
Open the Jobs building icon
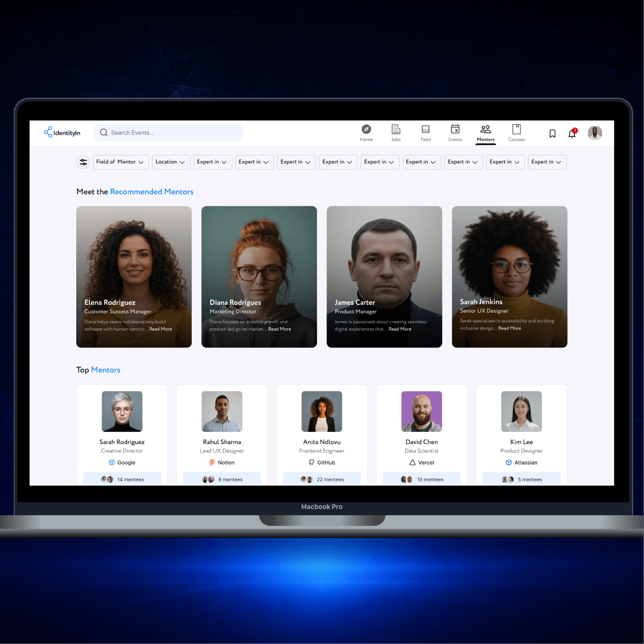pyautogui.click(x=396, y=129)
